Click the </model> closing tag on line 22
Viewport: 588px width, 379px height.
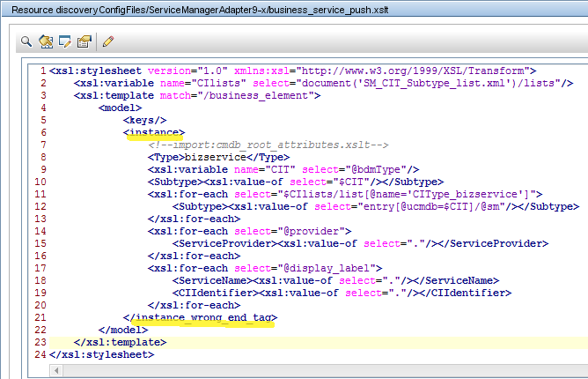pos(123,331)
